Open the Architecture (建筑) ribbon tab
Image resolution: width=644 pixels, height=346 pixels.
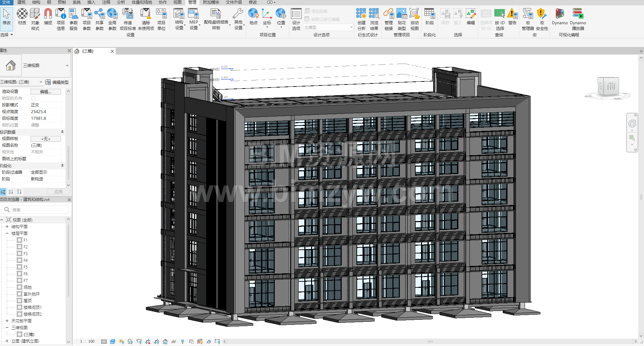tap(21, 2)
